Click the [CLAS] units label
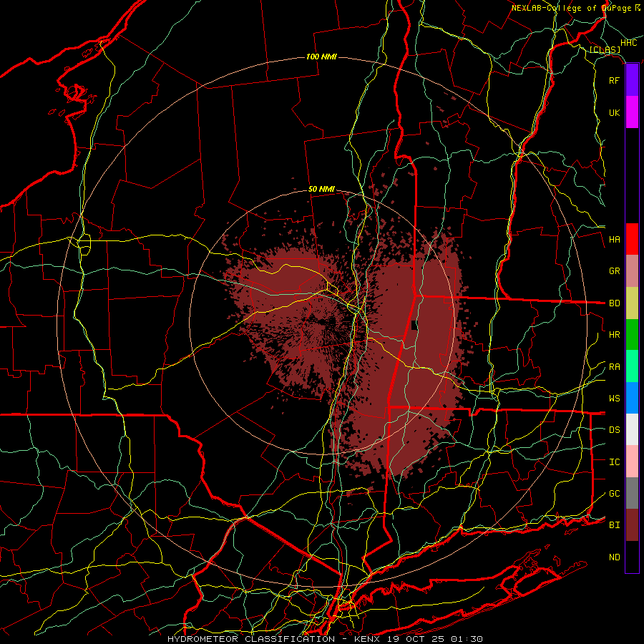The height and width of the screenshot is (644, 644). 605,50
